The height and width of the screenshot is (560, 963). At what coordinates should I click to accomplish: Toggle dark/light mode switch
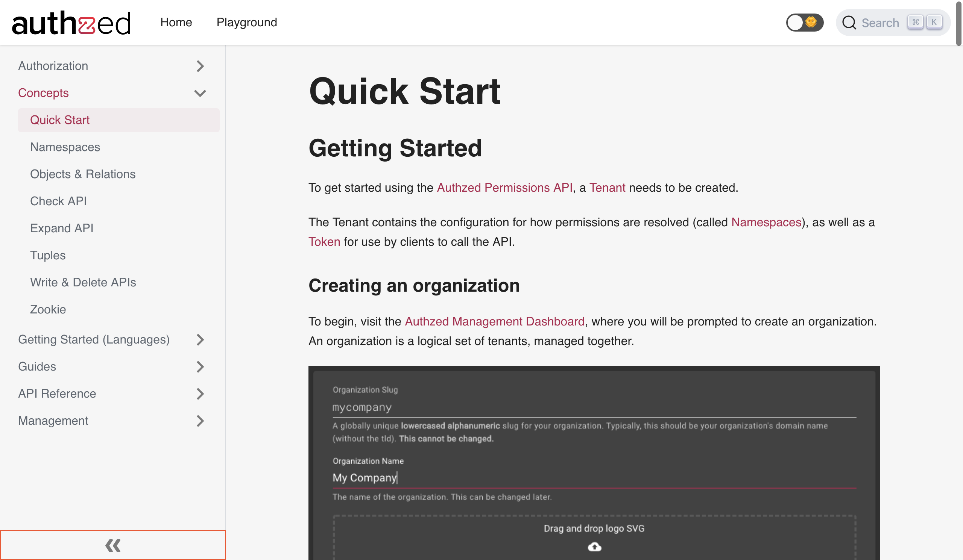point(804,23)
